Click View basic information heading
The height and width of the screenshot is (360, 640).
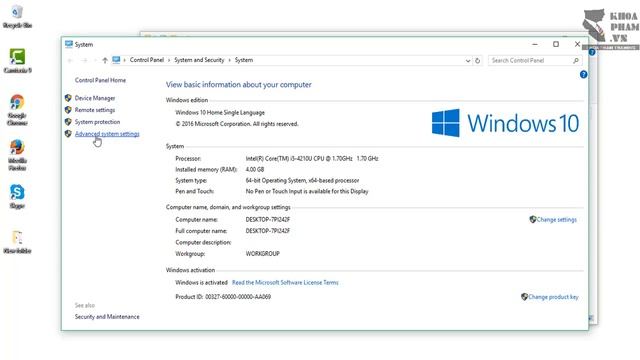coord(238,84)
